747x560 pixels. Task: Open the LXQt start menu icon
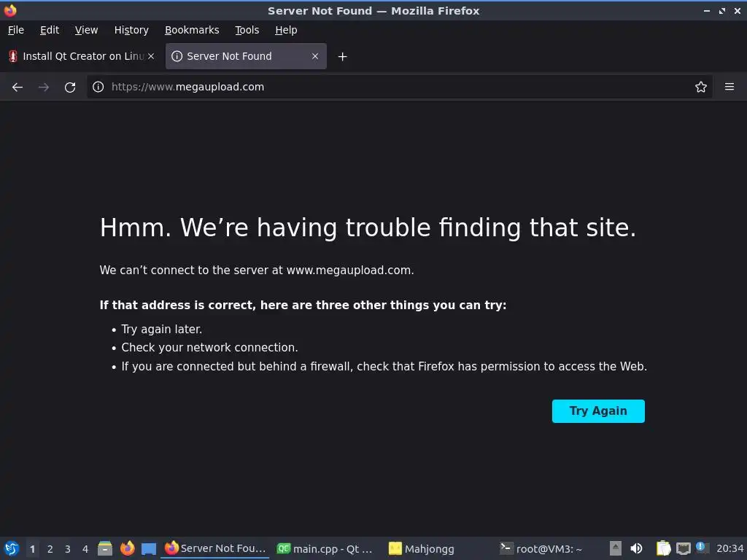coord(12,548)
